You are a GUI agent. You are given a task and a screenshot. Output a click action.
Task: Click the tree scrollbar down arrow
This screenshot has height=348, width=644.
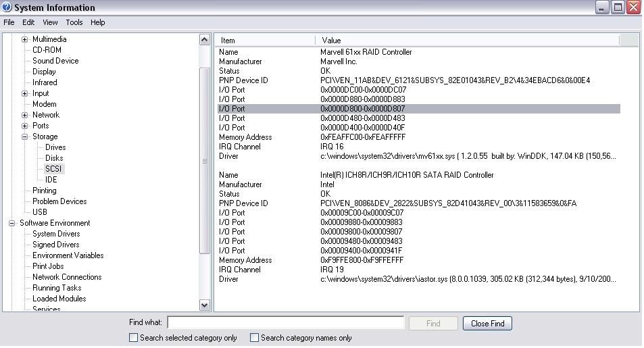(x=205, y=305)
